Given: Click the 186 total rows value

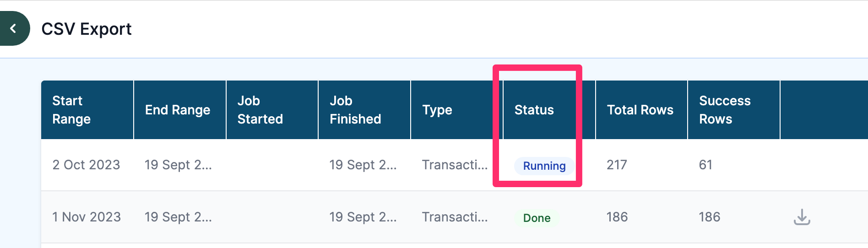Looking at the screenshot, I should click(617, 217).
